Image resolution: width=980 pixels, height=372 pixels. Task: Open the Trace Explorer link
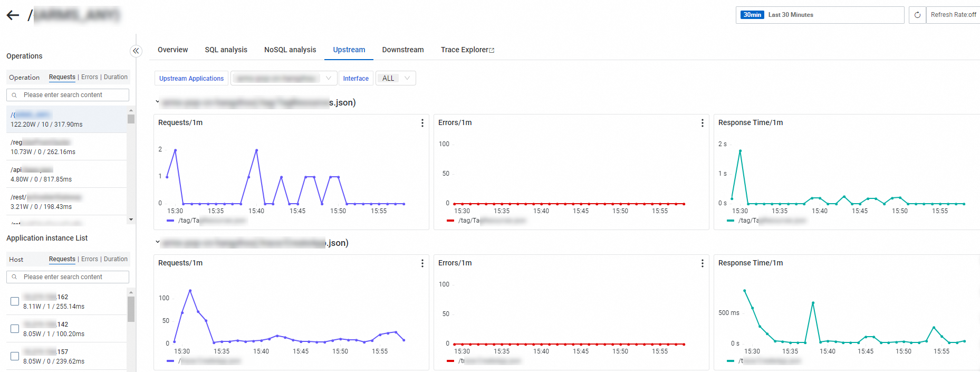467,50
